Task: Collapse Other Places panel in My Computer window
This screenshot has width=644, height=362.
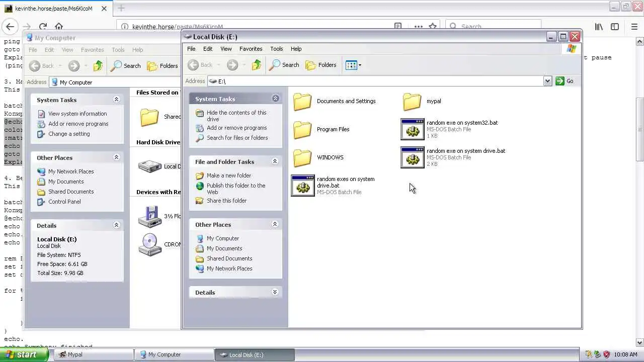Action: click(116, 157)
